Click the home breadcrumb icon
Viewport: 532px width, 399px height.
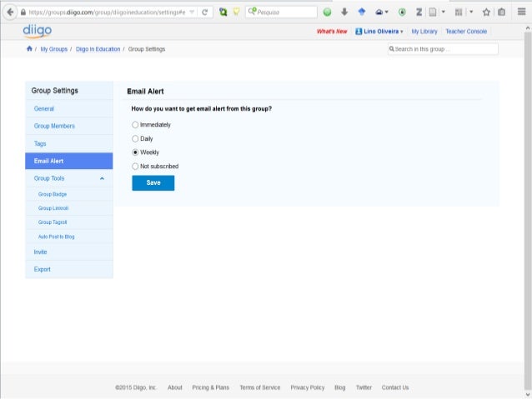(29, 49)
